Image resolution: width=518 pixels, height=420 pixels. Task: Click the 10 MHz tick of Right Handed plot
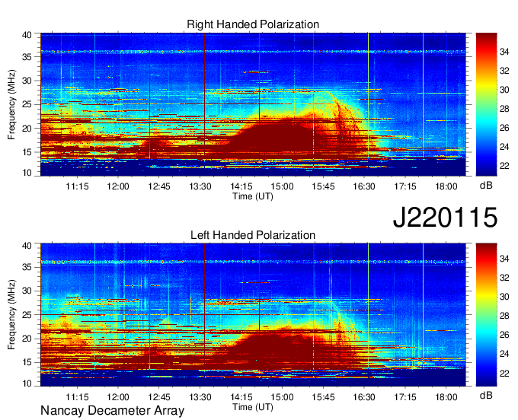[27, 173]
